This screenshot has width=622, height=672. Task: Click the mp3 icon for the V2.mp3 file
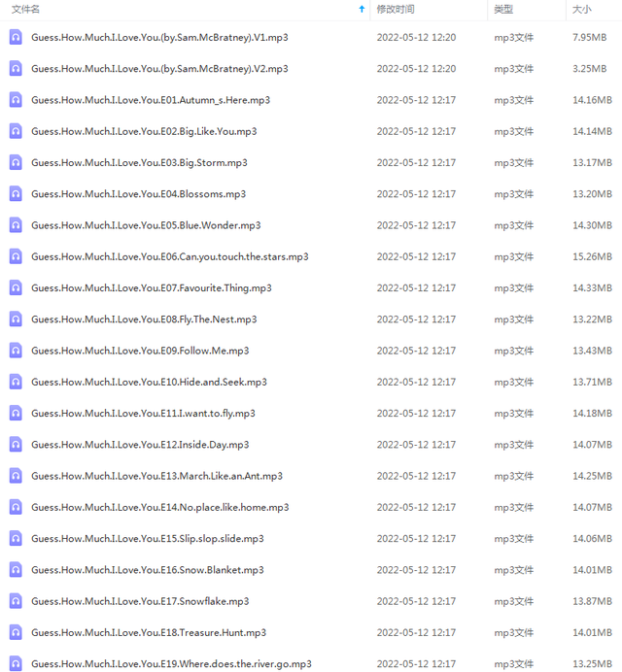coord(16,69)
